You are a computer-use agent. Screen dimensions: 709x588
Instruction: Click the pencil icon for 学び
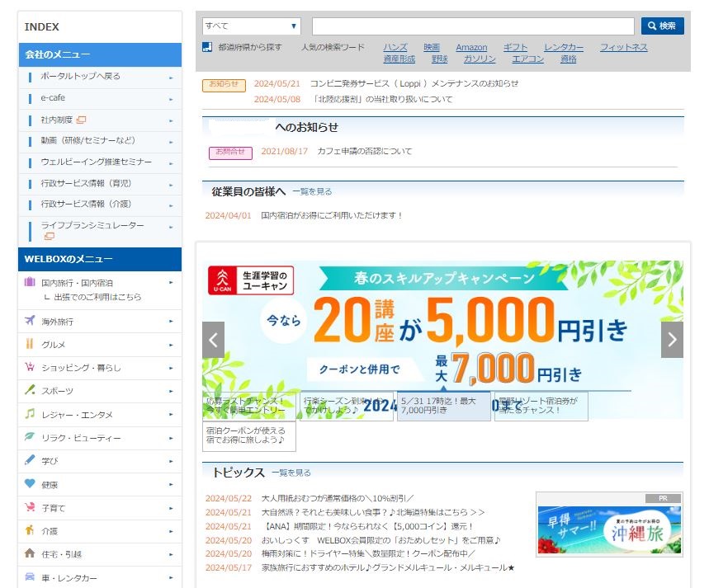[x=30, y=460]
